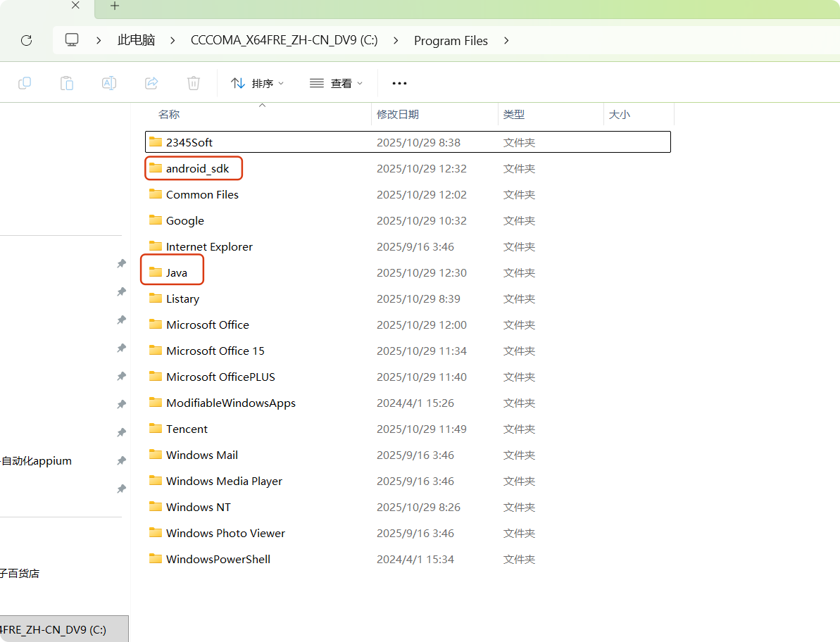The image size is (840, 642).
Task: Share the selected item via toolbar icon
Action: (x=151, y=83)
